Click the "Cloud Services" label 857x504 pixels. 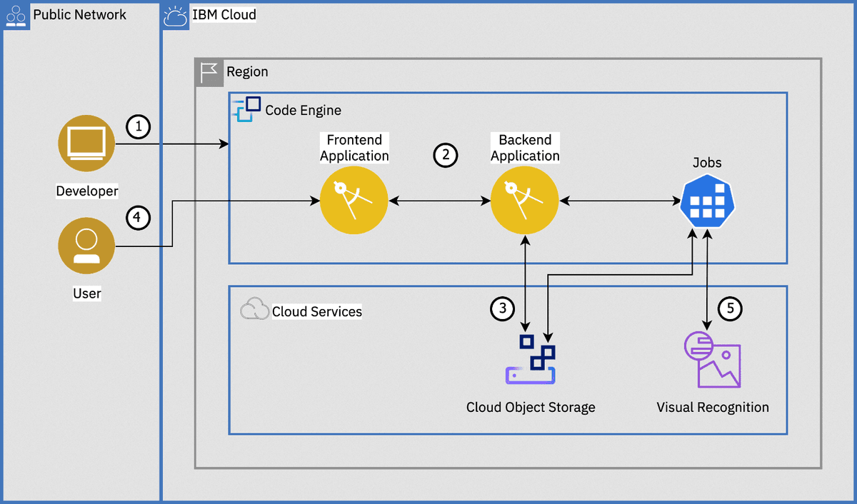pos(317,312)
